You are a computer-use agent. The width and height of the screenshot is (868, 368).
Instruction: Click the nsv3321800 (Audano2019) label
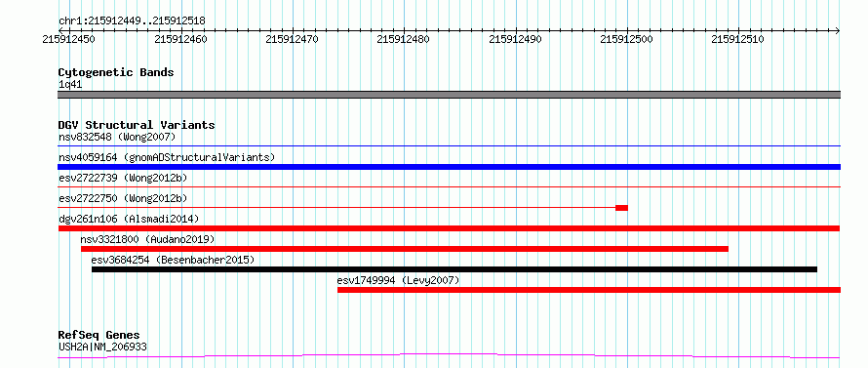coord(147,239)
